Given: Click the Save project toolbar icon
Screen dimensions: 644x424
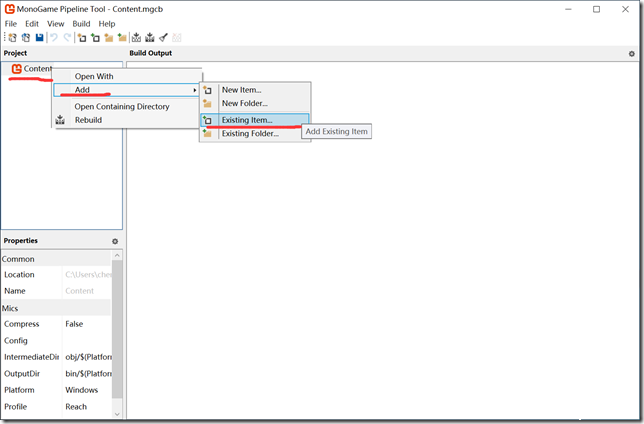Looking at the screenshot, I should [x=39, y=38].
